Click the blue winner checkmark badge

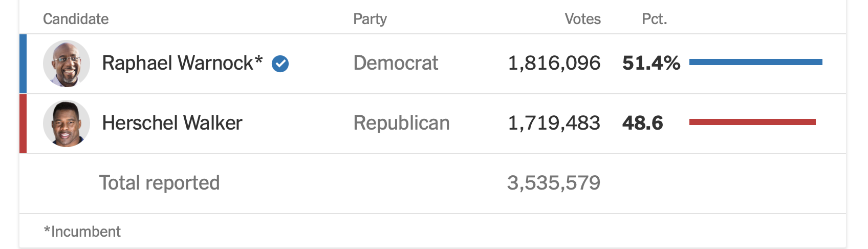click(280, 64)
